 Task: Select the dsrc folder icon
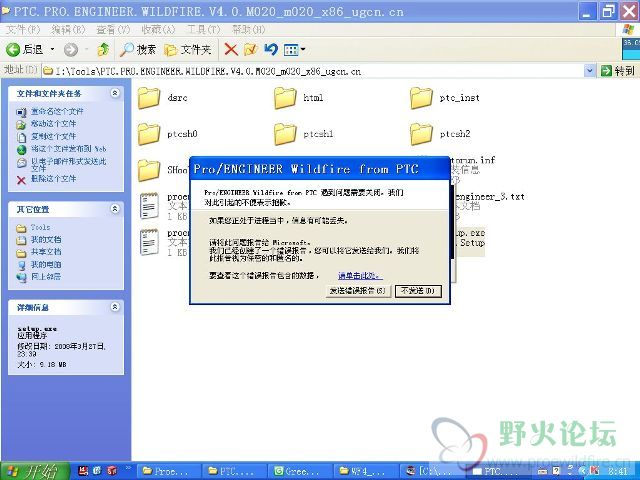pyautogui.click(x=149, y=98)
